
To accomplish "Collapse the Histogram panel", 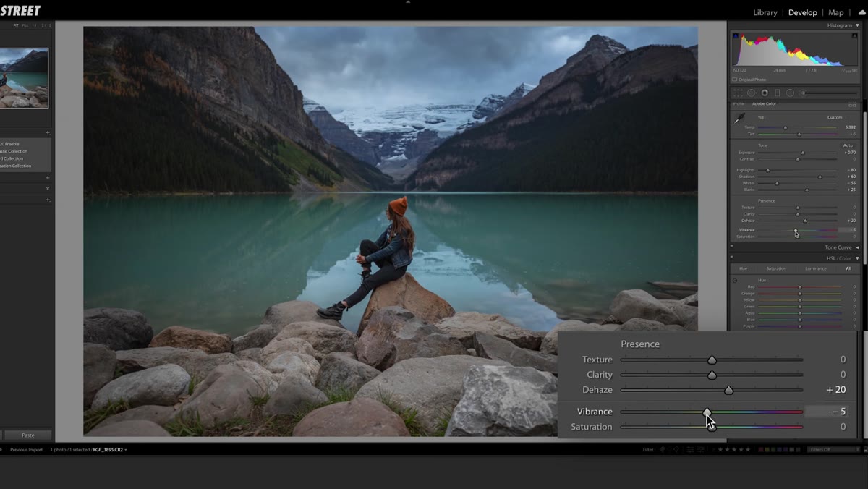I will click(858, 25).
